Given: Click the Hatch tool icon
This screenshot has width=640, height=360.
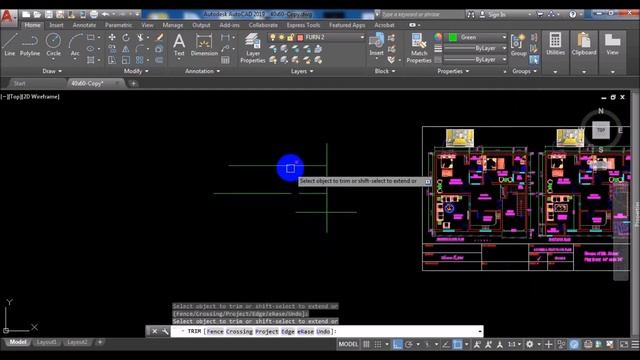Looking at the screenshot, I should [91, 60].
